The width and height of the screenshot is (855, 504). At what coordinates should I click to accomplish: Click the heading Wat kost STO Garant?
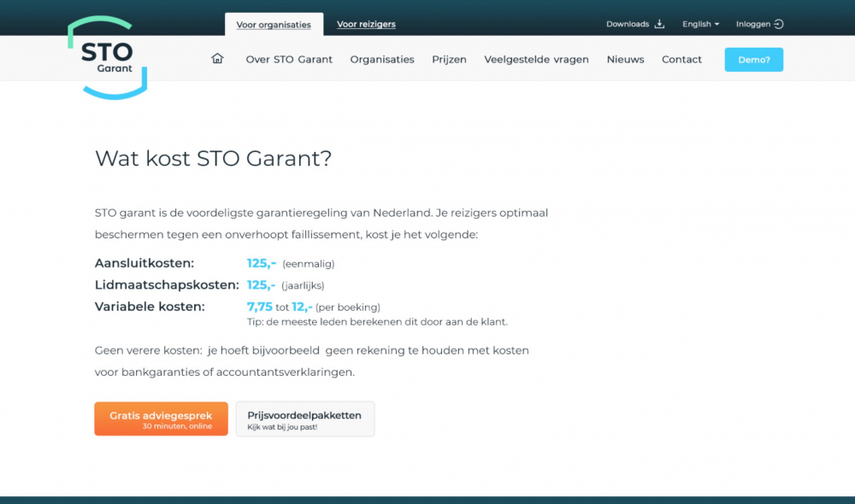[x=213, y=159]
